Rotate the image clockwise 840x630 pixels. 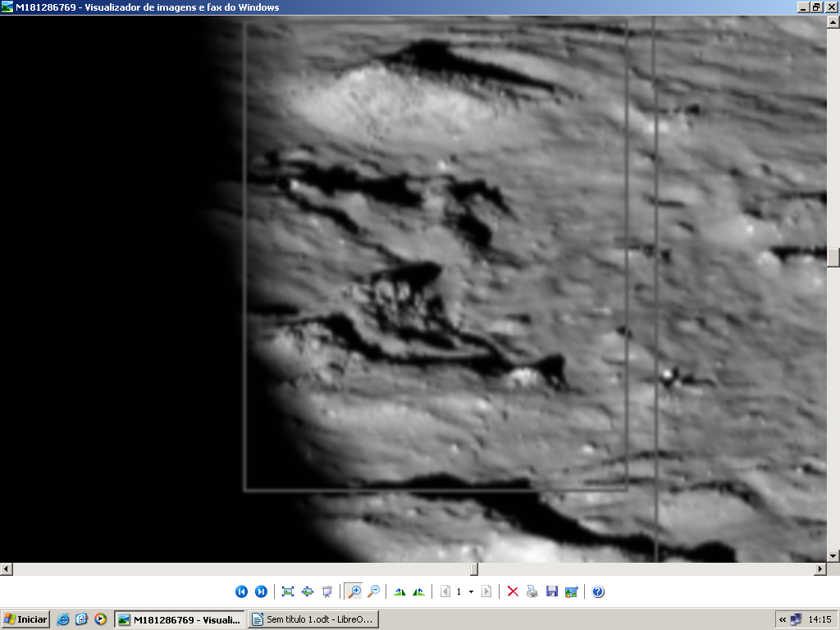pos(399,591)
